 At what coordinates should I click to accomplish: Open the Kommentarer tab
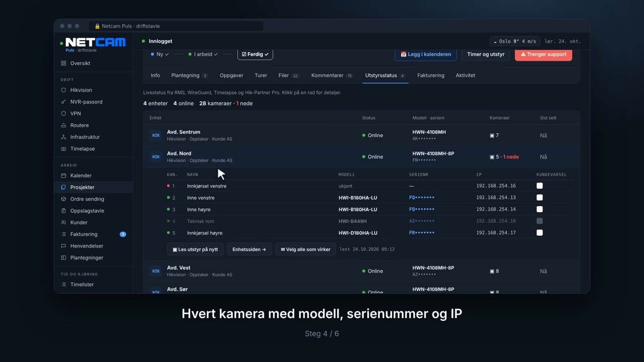(x=332, y=75)
